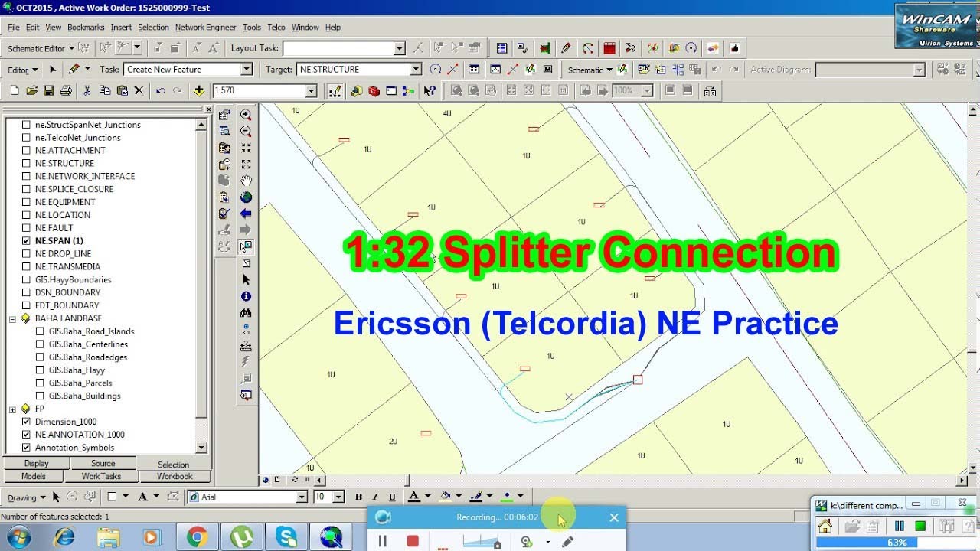Open the Telco menu
Viewport: 980px width, 551px height.
coord(276,27)
